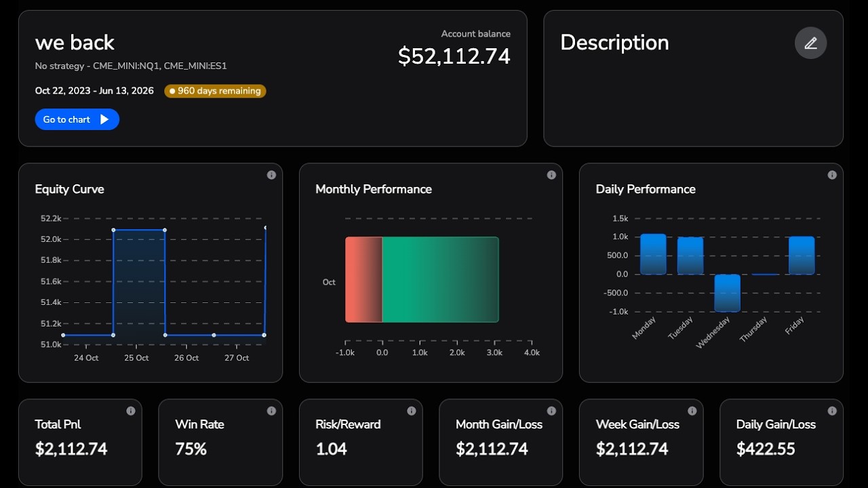This screenshot has height=488, width=868.
Task: Click the edit pencil icon in Description
Action: click(x=810, y=43)
